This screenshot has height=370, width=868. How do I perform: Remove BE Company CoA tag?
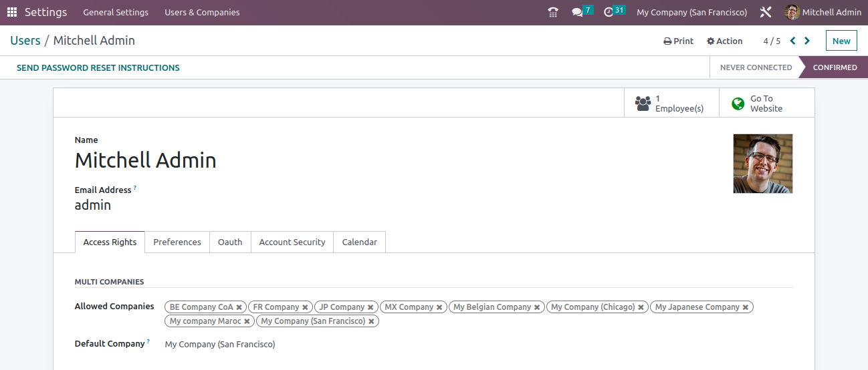click(x=239, y=307)
